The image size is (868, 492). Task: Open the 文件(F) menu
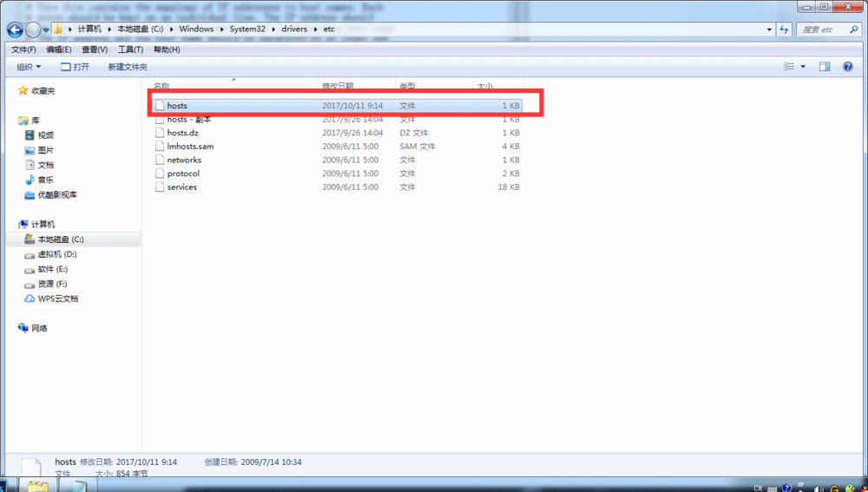pyautogui.click(x=23, y=49)
